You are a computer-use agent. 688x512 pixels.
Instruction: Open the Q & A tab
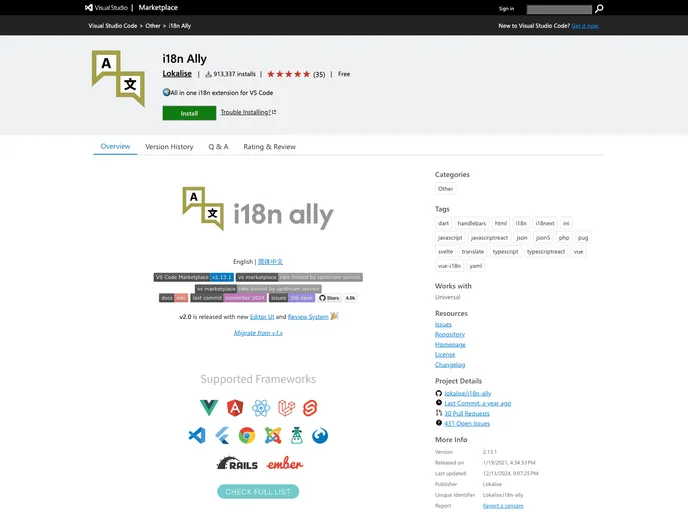(x=218, y=147)
